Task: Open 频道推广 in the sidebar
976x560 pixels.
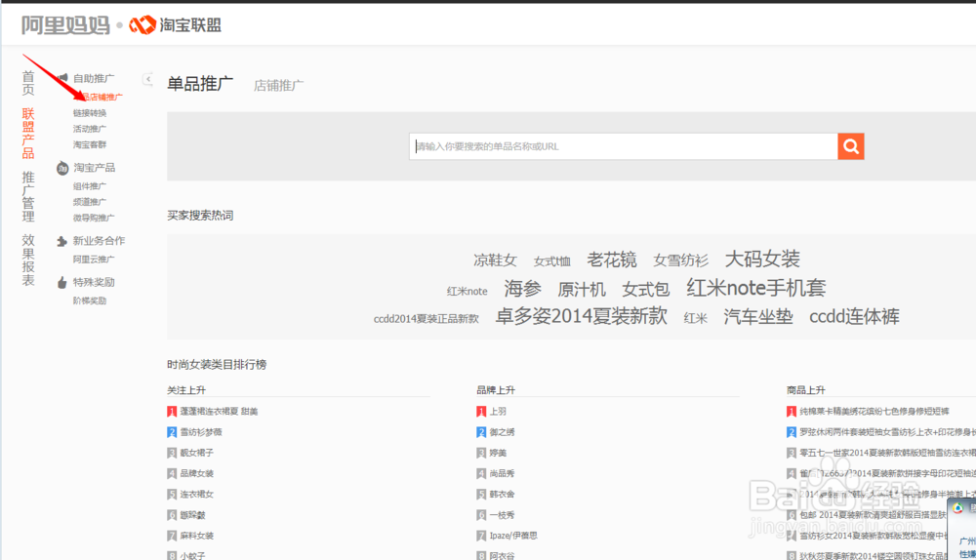Action: (90, 202)
